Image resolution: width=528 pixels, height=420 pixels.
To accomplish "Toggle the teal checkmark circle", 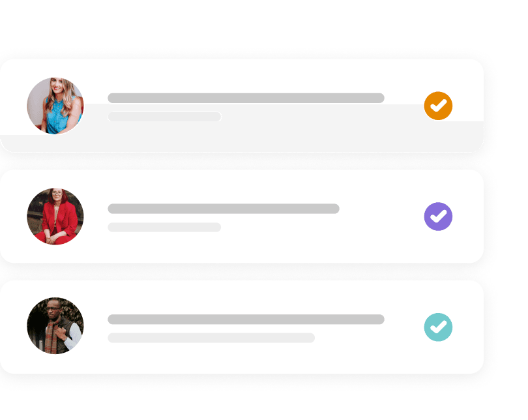I will pos(438,327).
